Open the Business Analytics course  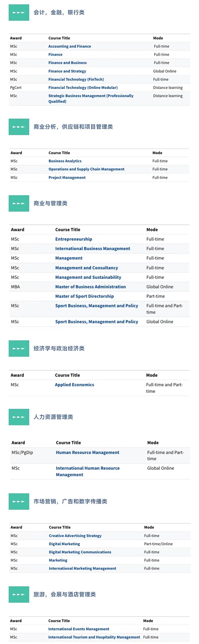click(x=65, y=161)
